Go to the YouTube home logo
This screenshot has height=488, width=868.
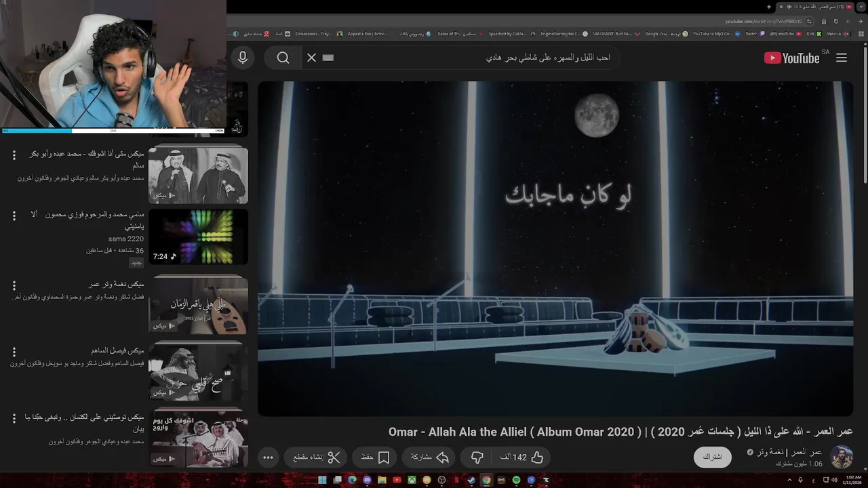(x=791, y=58)
